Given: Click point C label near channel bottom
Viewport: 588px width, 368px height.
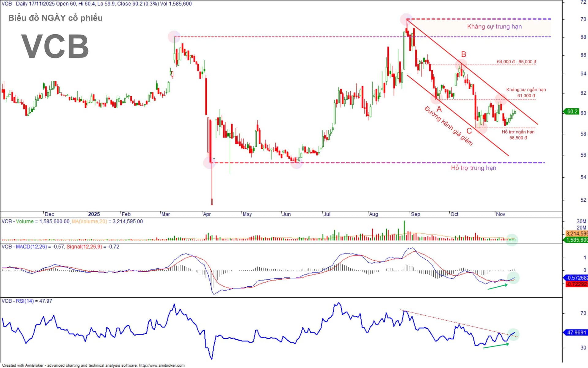Looking at the screenshot, I should point(469,131).
